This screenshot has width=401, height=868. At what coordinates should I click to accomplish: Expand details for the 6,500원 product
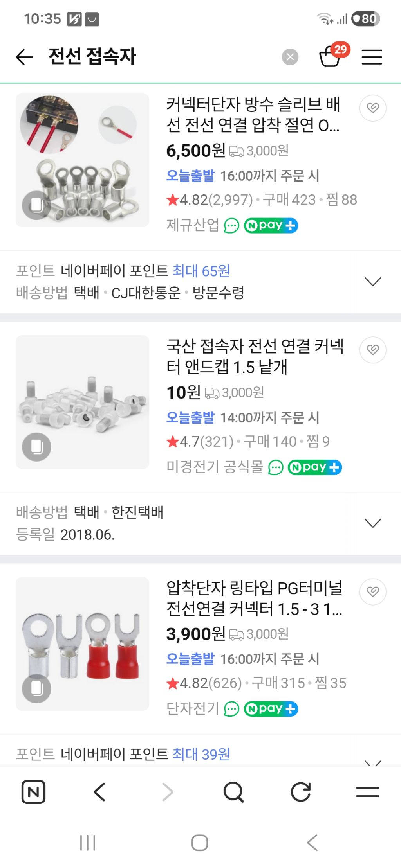[x=372, y=282]
